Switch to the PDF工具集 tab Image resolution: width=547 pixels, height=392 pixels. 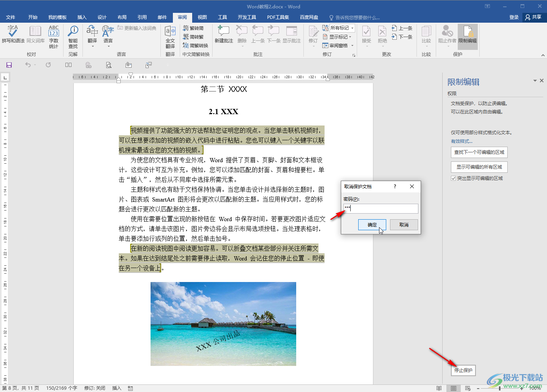(278, 17)
